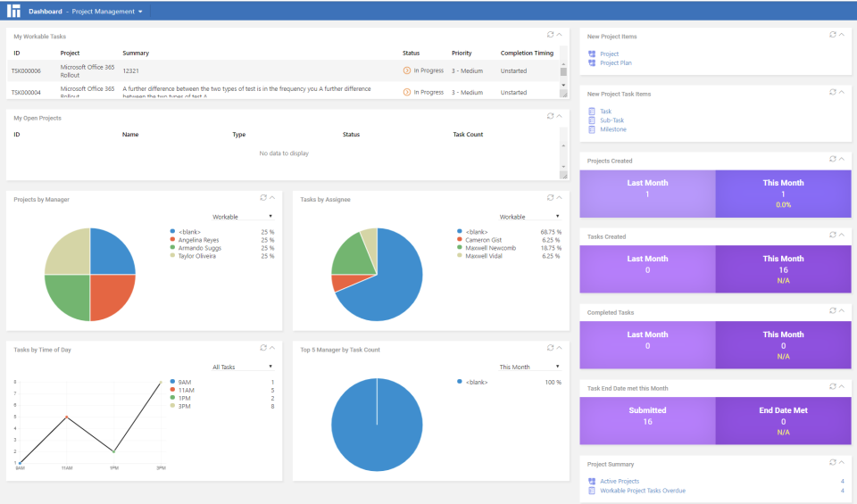
Task: Open the Active Projects link
Action: pyautogui.click(x=619, y=482)
